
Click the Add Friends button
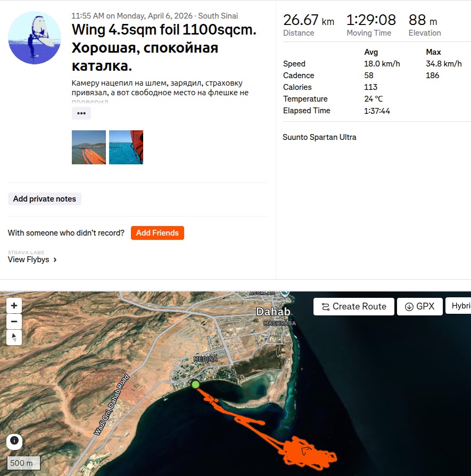click(158, 233)
